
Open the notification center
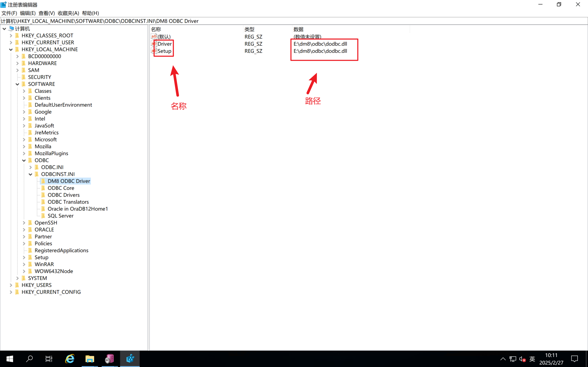(574, 359)
